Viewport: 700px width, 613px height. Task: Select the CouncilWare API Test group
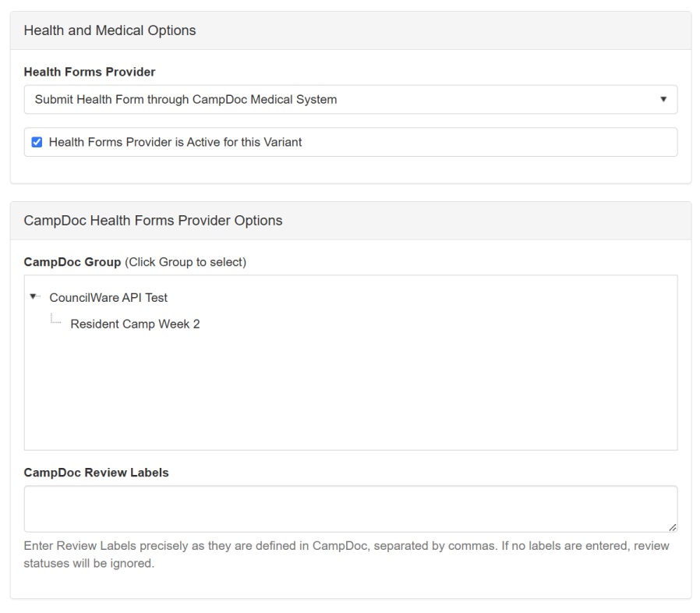point(108,298)
